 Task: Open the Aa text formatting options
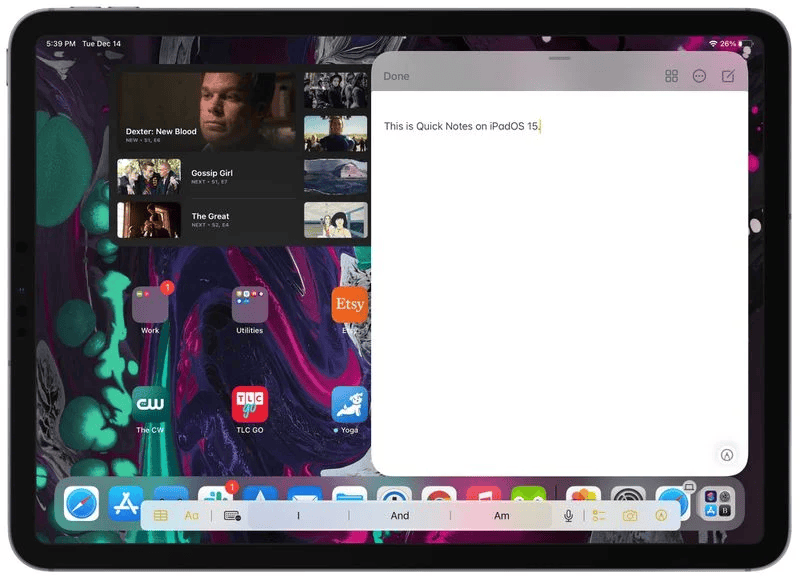[x=192, y=516]
